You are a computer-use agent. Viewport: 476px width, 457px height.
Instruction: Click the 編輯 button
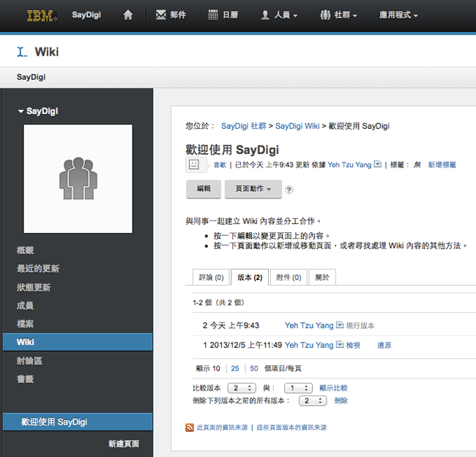click(203, 189)
